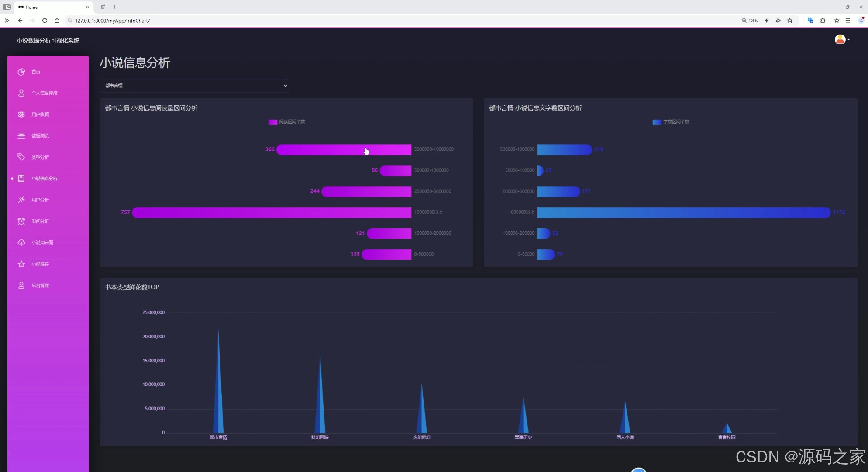
Task: Click the lines icon for 数据浏览
Action: coord(21,135)
